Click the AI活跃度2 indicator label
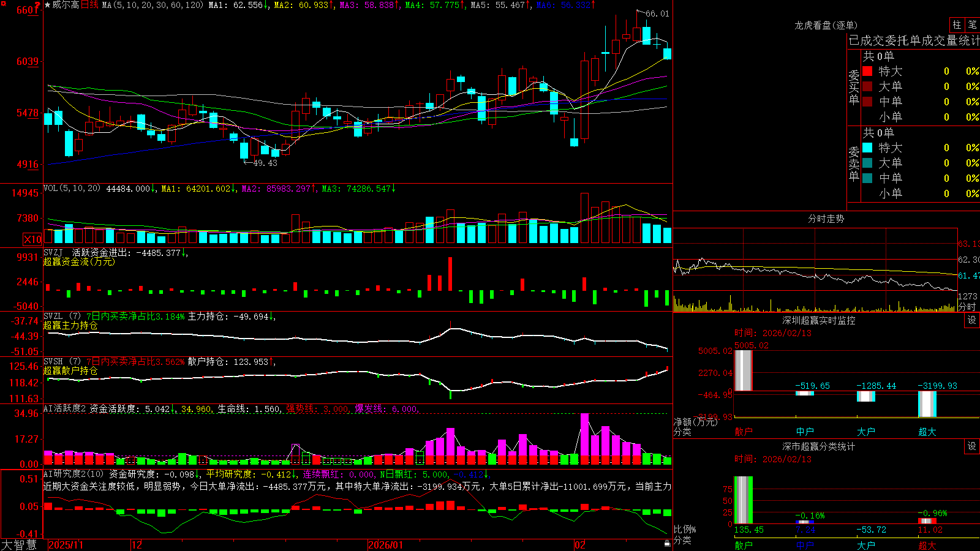The height and width of the screenshot is (551, 980). (x=65, y=408)
